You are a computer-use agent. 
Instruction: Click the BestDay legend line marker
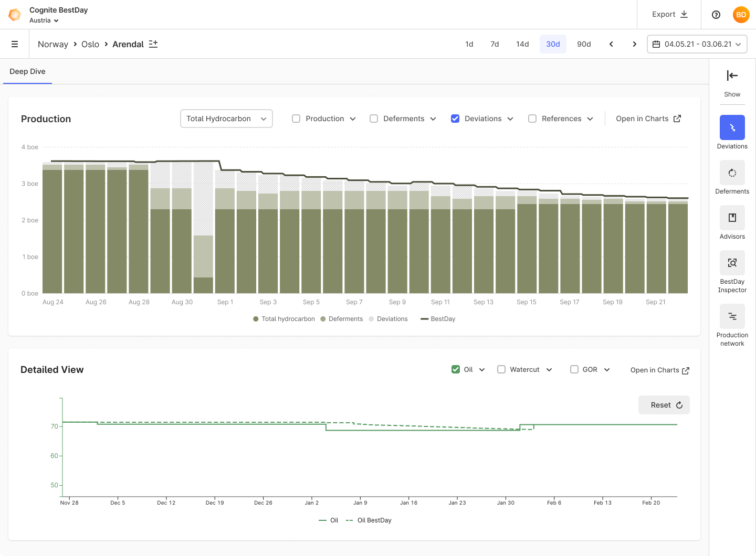click(x=424, y=319)
